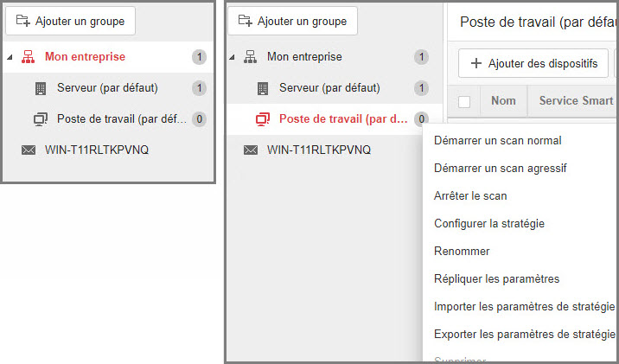Click the server building icon in left panel
This screenshot has height=364, width=619.
pyautogui.click(x=40, y=88)
